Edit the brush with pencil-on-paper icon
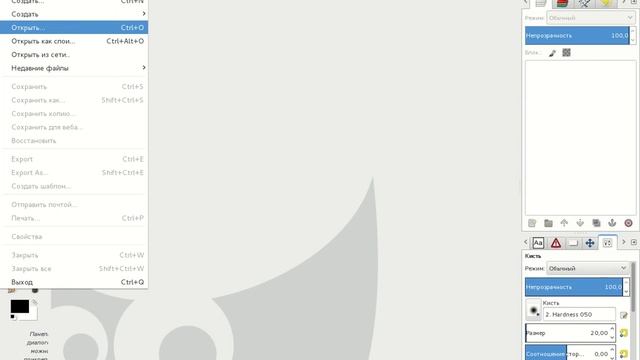This screenshot has width=640, height=360. coord(624,315)
